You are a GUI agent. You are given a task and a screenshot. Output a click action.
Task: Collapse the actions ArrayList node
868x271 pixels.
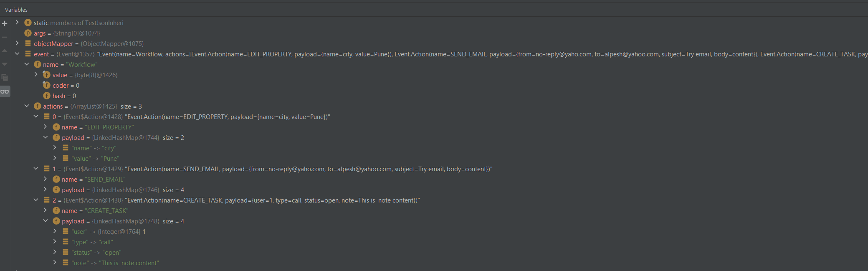[27, 106]
